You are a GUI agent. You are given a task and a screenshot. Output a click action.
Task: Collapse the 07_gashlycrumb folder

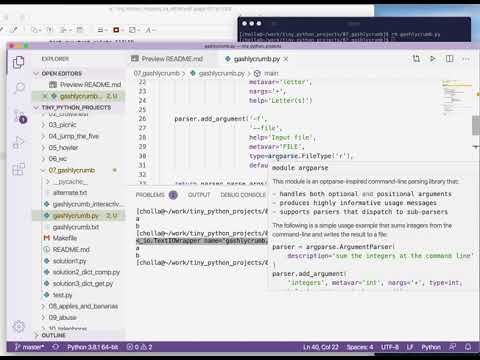click(x=72, y=170)
